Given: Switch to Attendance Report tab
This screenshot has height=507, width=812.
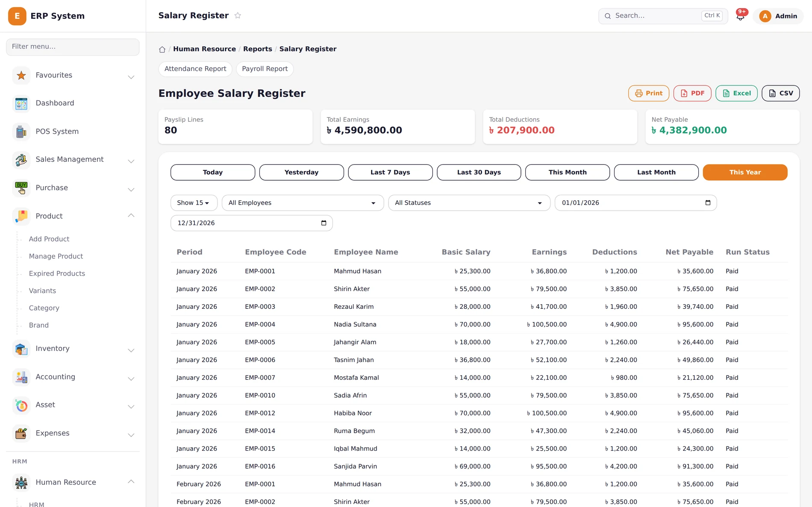Looking at the screenshot, I should pos(195,69).
